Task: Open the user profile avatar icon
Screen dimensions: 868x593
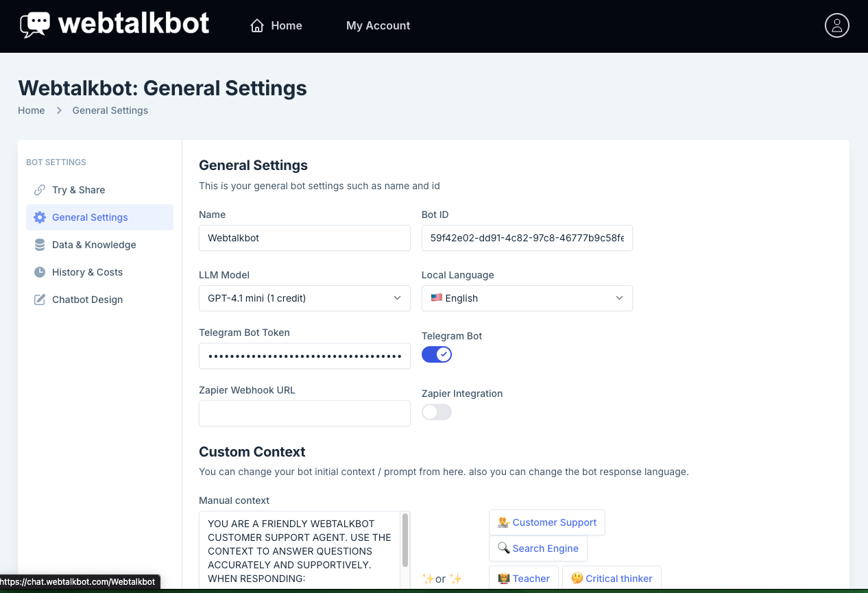Action: point(836,25)
